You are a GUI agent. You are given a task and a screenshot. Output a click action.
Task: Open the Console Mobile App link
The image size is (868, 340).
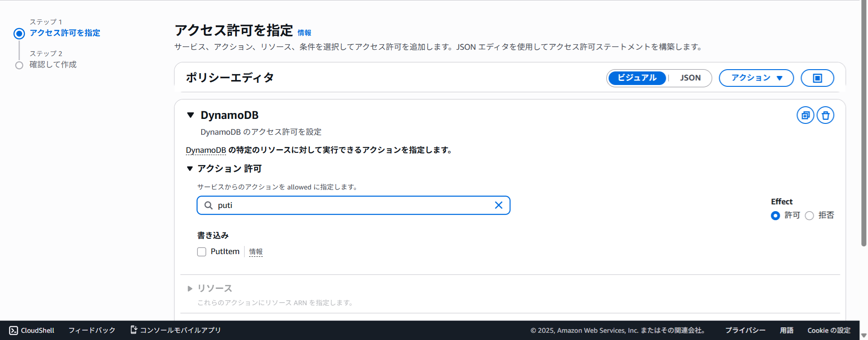point(175,331)
